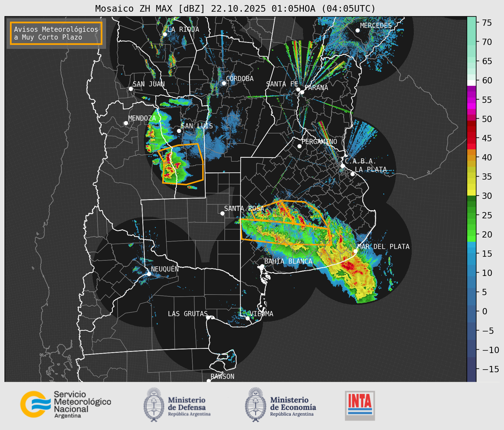Viewport: 504px width, 430px height.
Task: Click the CORDOBA city marker dot
Action: [224, 83]
